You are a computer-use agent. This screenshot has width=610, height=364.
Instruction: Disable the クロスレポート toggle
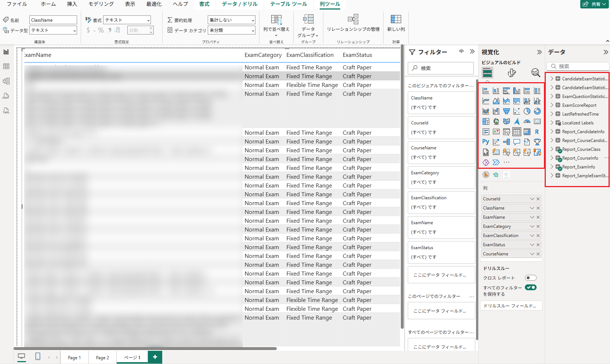(530, 278)
